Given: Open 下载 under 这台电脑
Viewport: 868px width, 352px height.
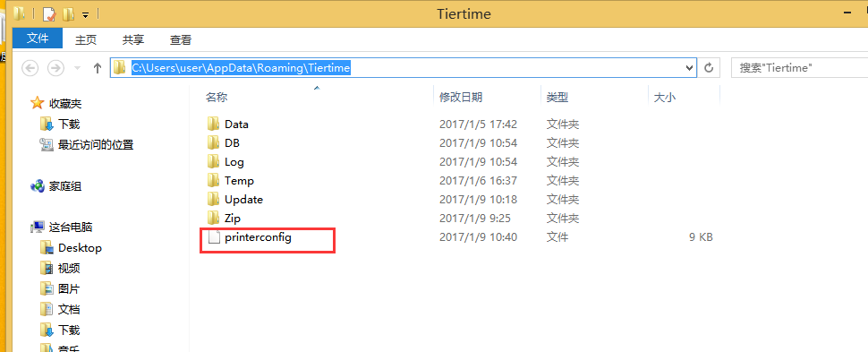Looking at the screenshot, I should coord(69,331).
